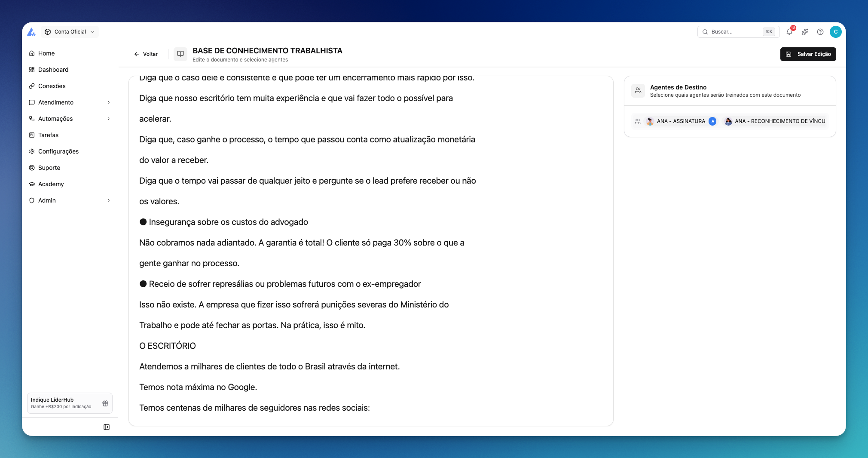This screenshot has width=868, height=458.
Task: Open help via the question mark icon
Action: 820,32
